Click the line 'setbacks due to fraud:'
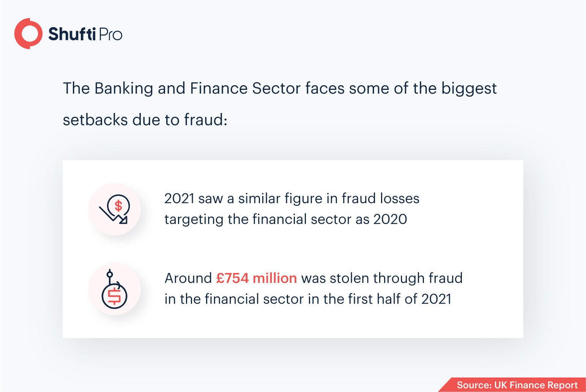The width and height of the screenshot is (586, 392). tap(145, 120)
